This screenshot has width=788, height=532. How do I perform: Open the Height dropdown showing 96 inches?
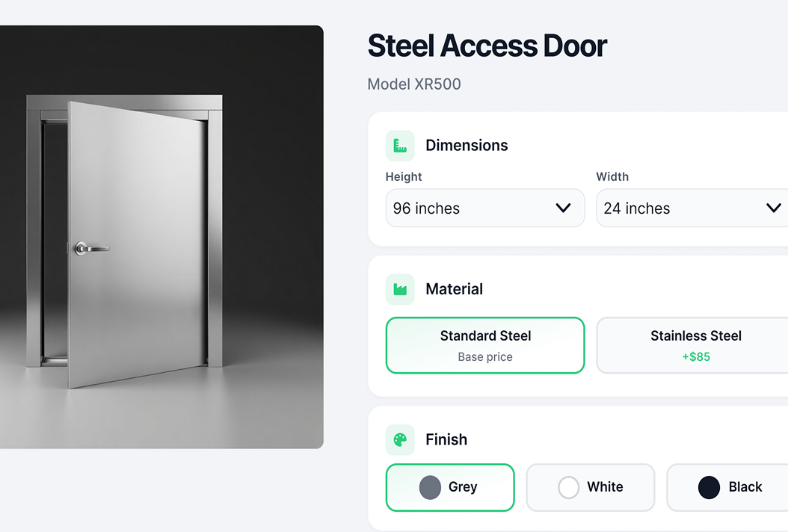pos(484,208)
